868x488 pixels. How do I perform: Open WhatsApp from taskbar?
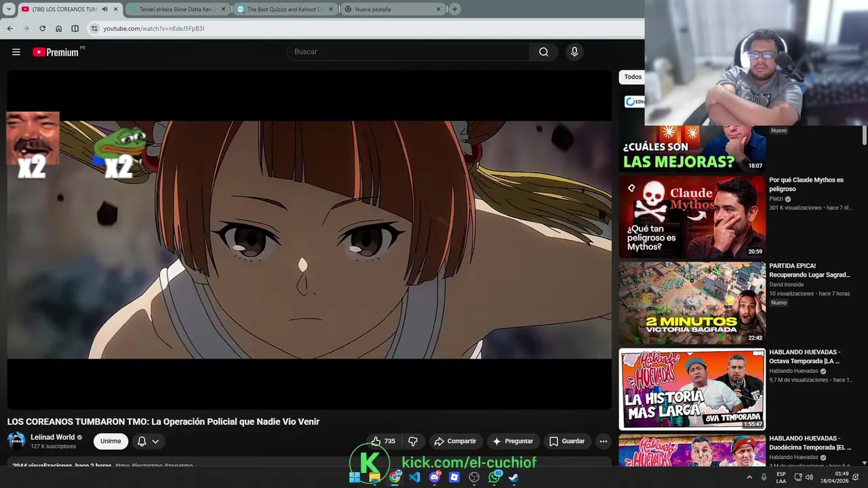(x=494, y=477)
